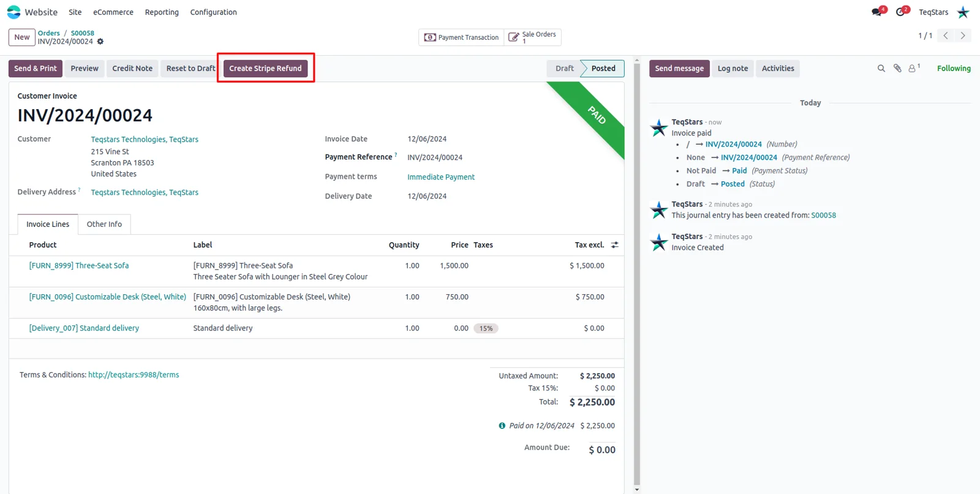Screen dimensions: 980x494
Task: Click the 1 / 1 pager counter
Action: [x=925, y=36]
